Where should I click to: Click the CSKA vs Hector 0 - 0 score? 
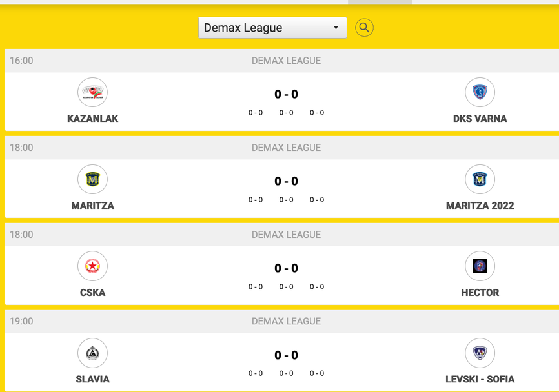point(286,268)
